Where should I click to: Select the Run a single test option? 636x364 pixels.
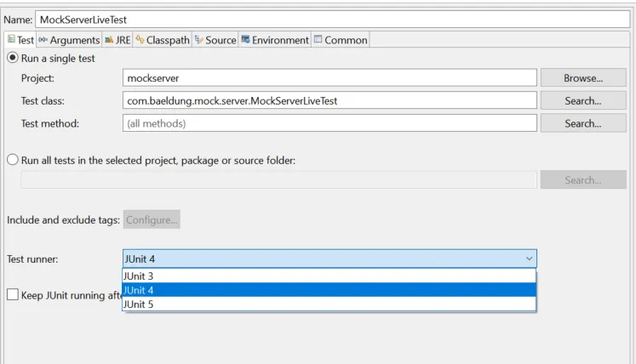pyautogui.click(x=13, y=59)
